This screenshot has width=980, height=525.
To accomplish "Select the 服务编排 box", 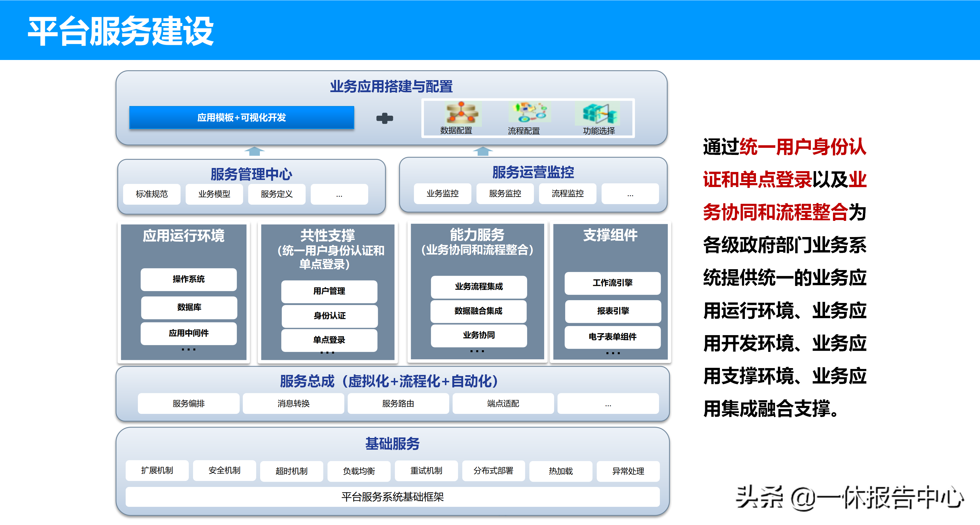I will 189,404.
